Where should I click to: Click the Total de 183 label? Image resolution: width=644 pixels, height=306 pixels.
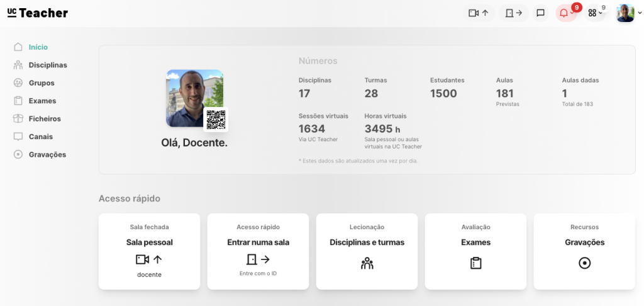[x=577, y=104]
